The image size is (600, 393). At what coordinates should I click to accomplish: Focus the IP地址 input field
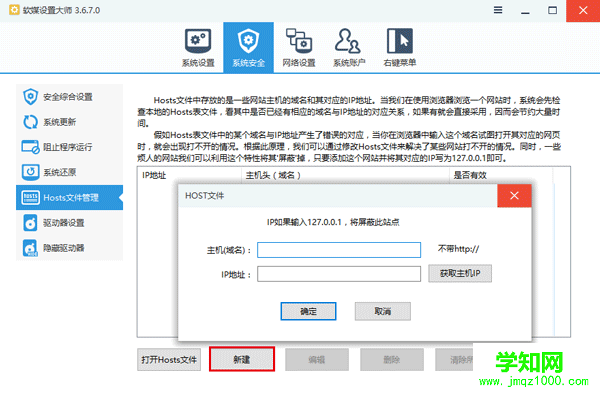pos(339,274)
